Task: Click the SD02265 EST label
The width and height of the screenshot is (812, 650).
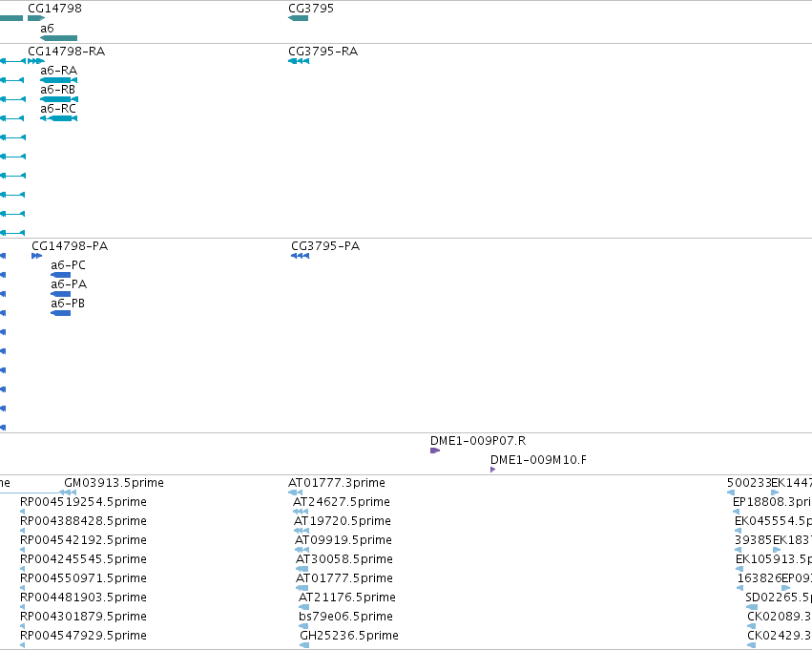Action: click(x=779, y=598)
